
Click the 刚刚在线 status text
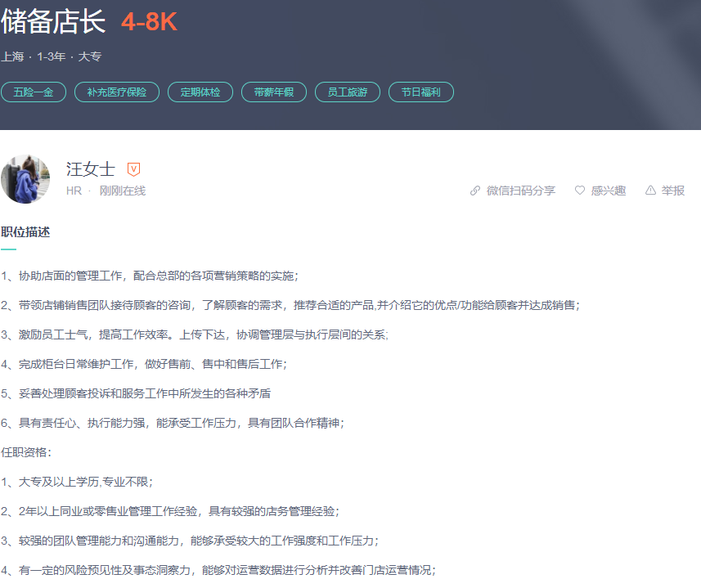pos(123,191)
